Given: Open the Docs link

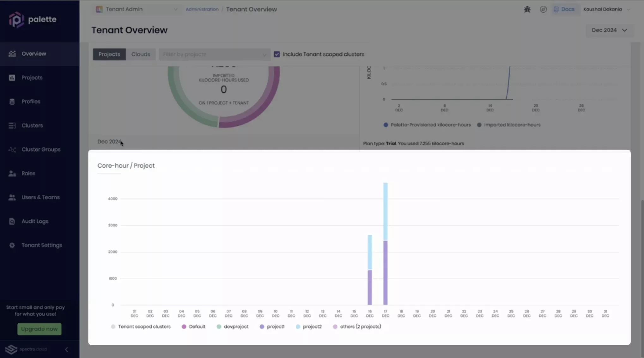Looking at the screenshot, I should pos(565,9).
